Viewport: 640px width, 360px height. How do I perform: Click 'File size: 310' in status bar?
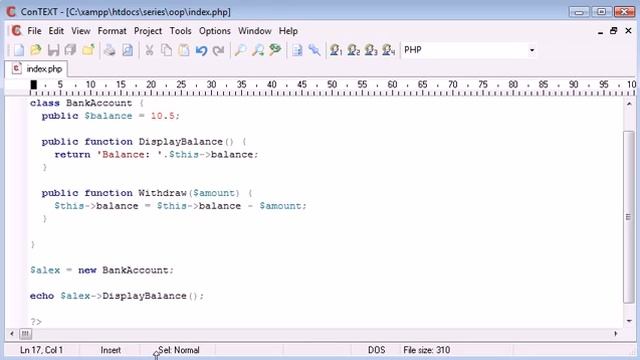(427, 350)
